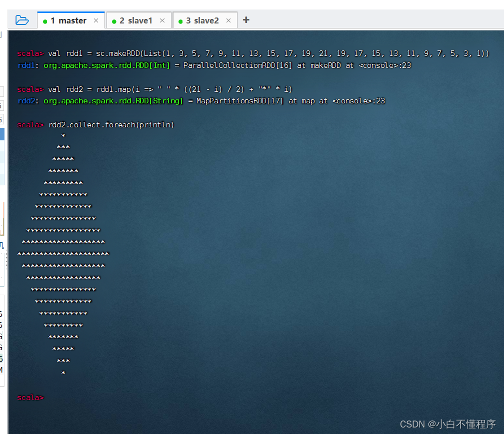Click the green status dot on slave2 tab
Viewport: 504px width, 434px height.
point(180,21)
